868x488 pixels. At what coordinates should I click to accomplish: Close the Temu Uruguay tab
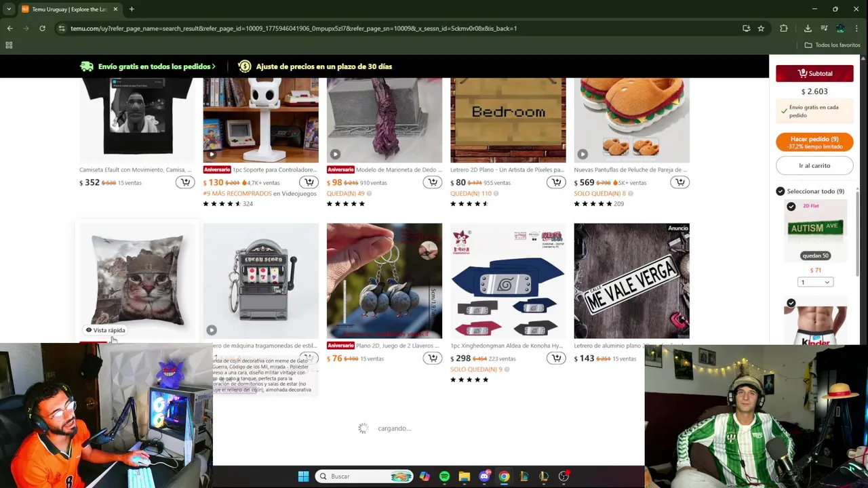point(115,9)
